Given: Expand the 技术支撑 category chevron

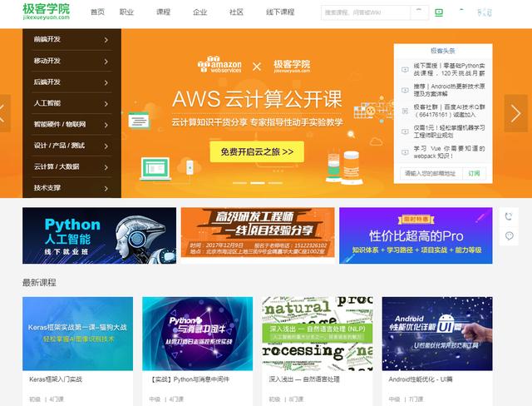Looking at the screenshot, I should [x=106, y=188].
